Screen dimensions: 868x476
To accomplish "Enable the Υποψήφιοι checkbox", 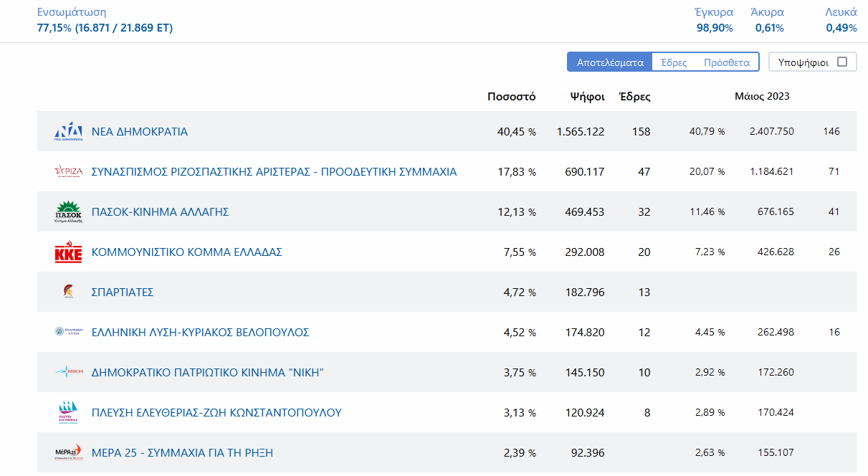I will point(842,62).
